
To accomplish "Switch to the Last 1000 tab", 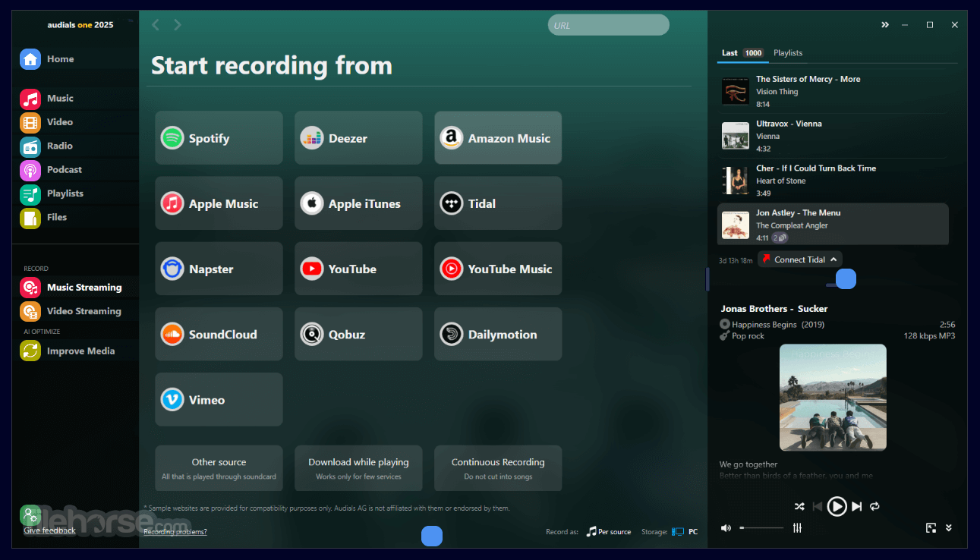I will [x=742, y=53].
